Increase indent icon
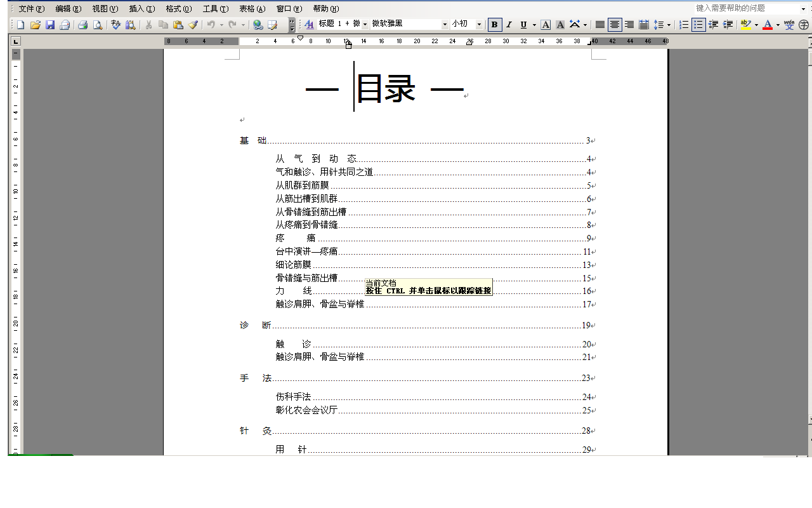 [728, 25]
